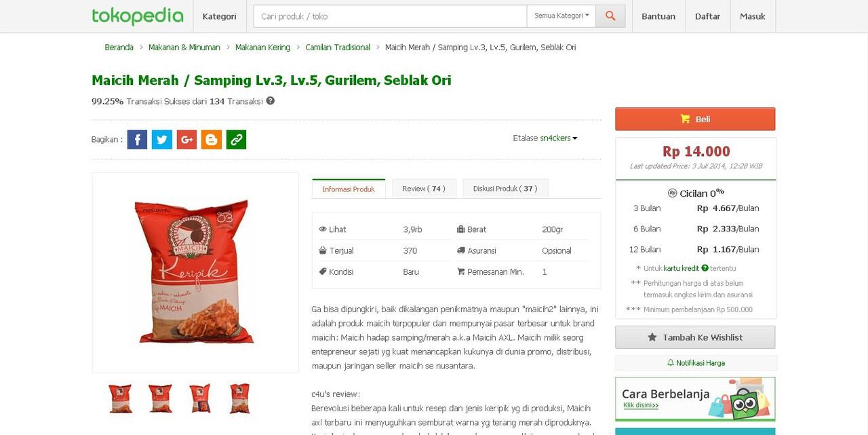This screenshot has width=868, height=435.
Task: Share product on Blogger
Action: 212,140
